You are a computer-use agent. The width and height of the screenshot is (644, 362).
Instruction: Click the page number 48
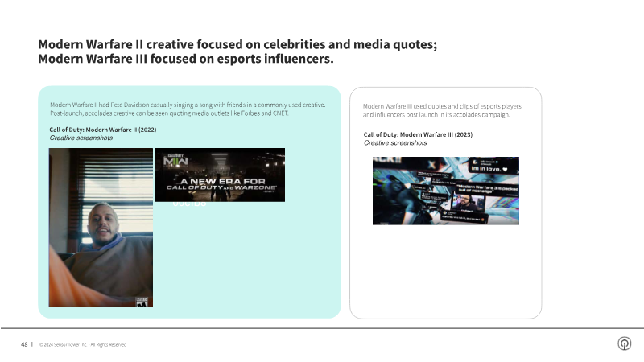click(25, 344)
